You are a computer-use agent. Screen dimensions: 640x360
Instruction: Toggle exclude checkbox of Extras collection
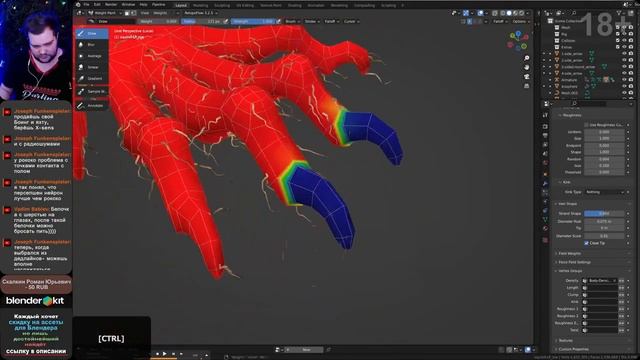618,47
